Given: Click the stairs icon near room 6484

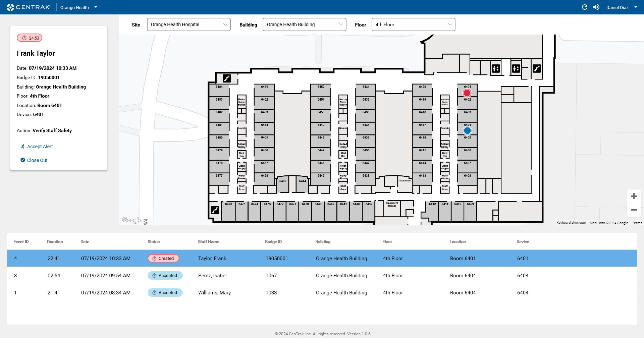Looking at the screenshot, I should pos(227,78).
